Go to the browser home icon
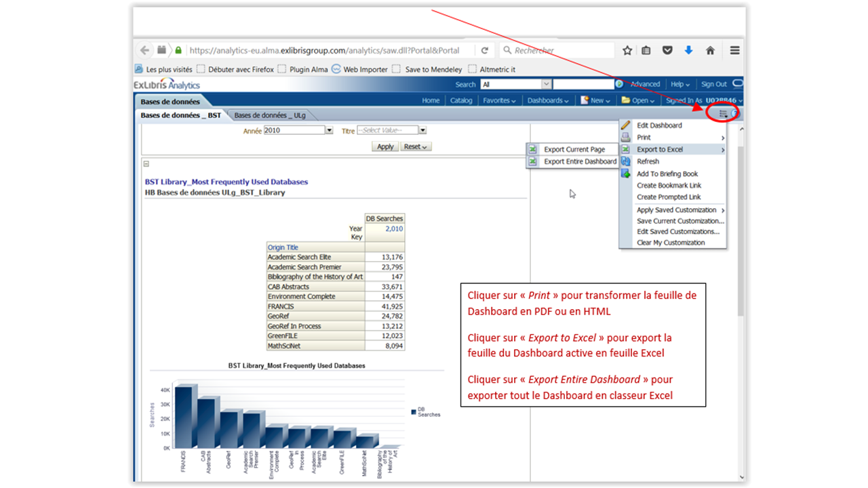Image resolution: width=868 pixels, height=488 pixels. 710,50
